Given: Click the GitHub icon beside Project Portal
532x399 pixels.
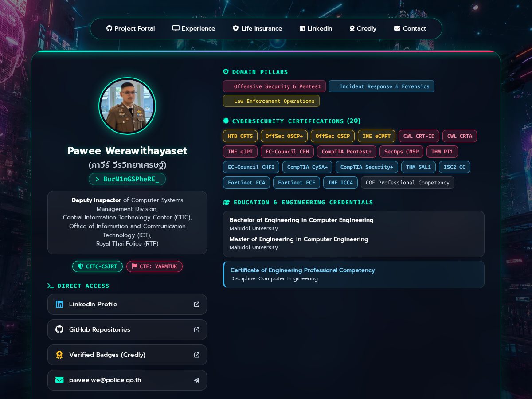Looking at the screenshot, I should tap(109, 28).
